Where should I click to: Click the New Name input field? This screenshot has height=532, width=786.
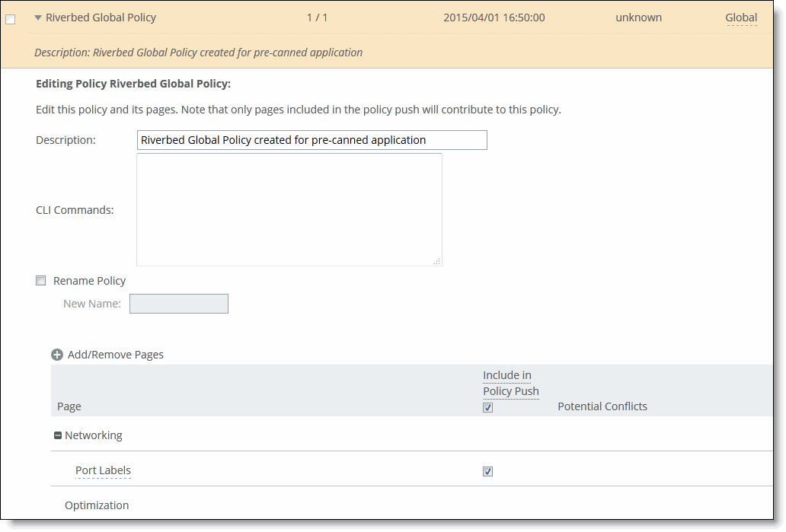tap(179, 304)
